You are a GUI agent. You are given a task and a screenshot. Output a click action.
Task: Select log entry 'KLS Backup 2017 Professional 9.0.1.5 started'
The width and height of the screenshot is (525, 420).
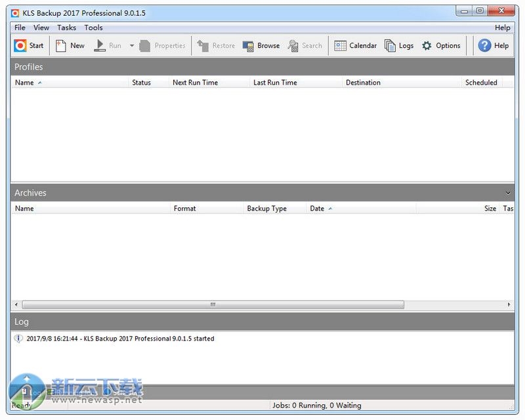click(120, 339)
